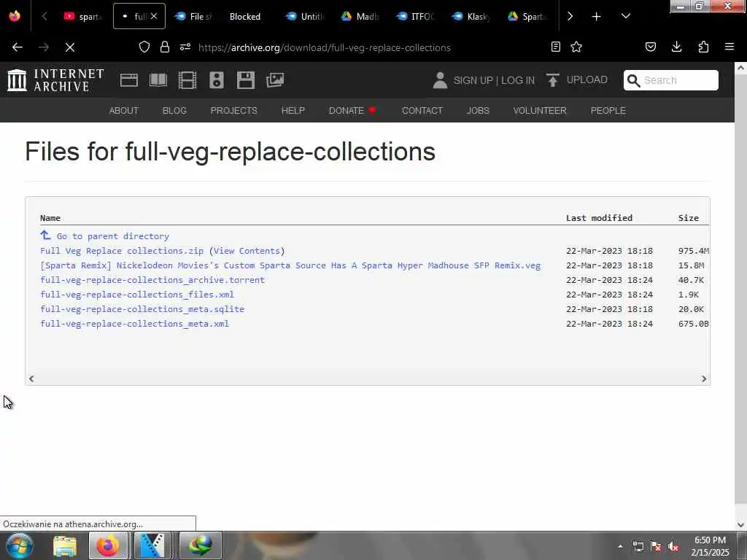Download the Sparta Remix .veg file

point(290,265)
